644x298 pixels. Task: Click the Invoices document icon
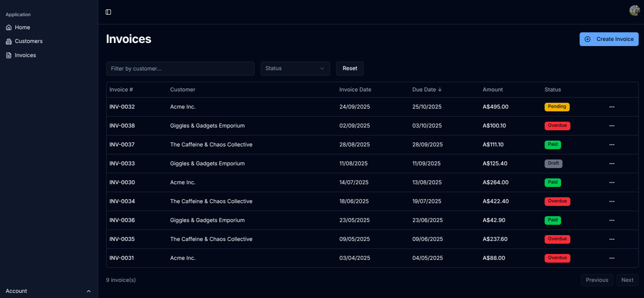[9, 55]
